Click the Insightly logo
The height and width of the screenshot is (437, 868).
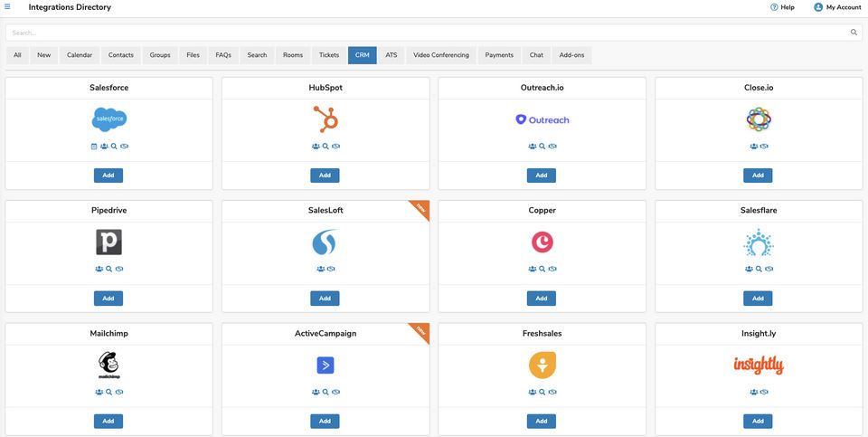coord(759,365)
